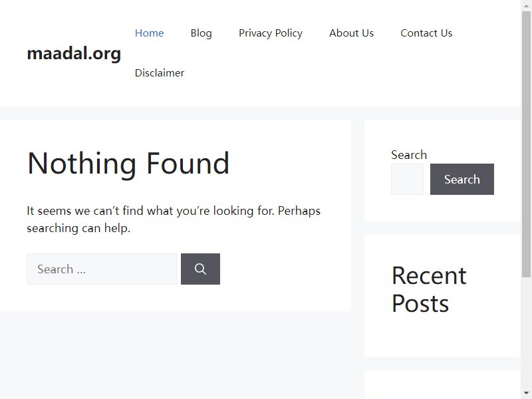Click the empty gray area below the Nothing Found panel

pyautogui.click(x=176, y=354)
